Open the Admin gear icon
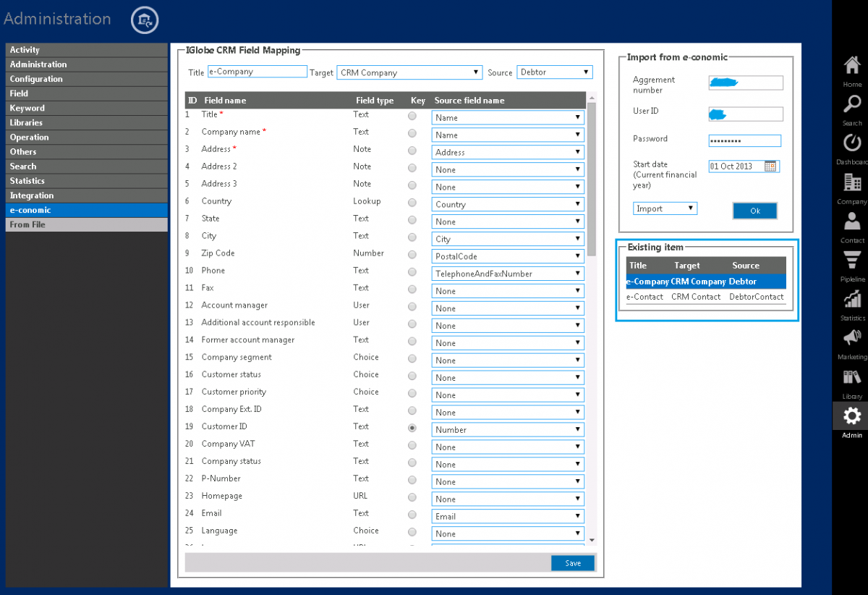Screen dimensions: 868x595 click(x=851, y=416)
